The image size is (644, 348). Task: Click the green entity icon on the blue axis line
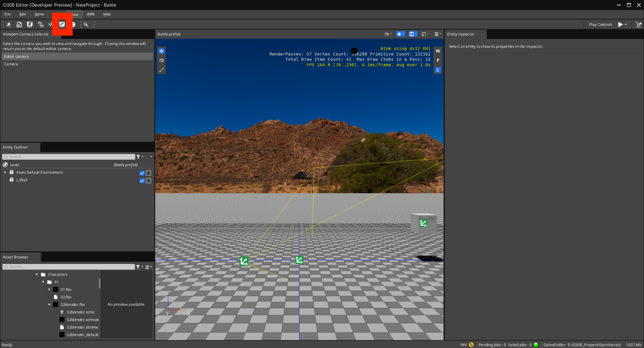click(299, 260)
